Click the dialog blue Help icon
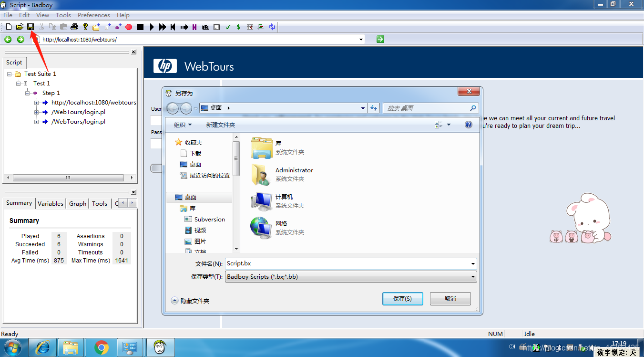644x357 pixels. click(469, 125)
